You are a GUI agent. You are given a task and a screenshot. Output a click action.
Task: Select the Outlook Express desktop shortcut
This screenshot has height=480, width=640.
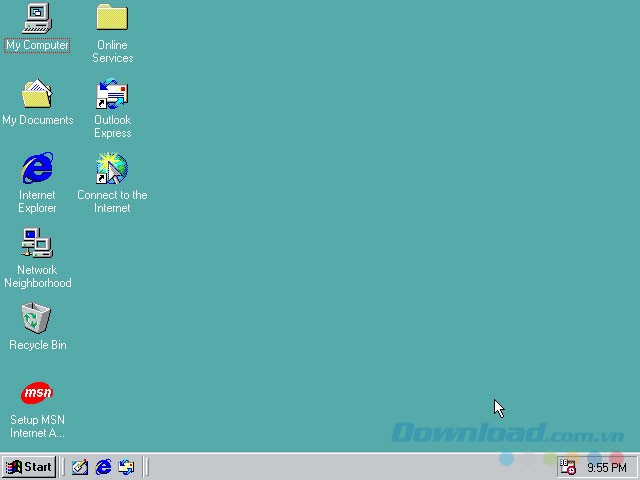(x=112, y=93)
